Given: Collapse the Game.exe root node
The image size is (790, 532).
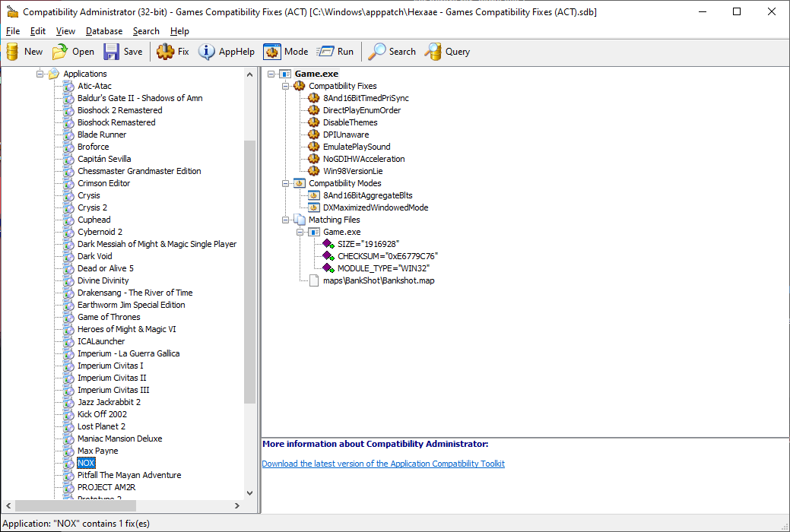Looking at the screenshot, I should (271, 74).
